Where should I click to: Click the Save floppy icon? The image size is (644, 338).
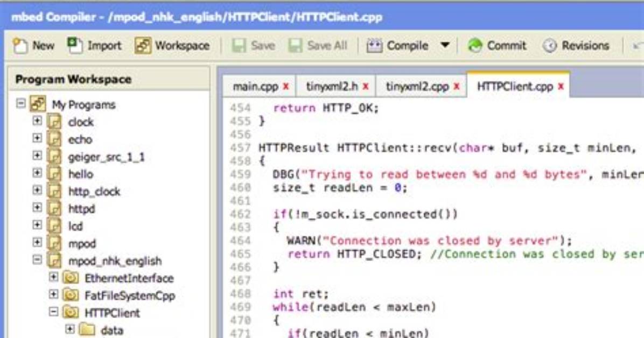(239, 46)
